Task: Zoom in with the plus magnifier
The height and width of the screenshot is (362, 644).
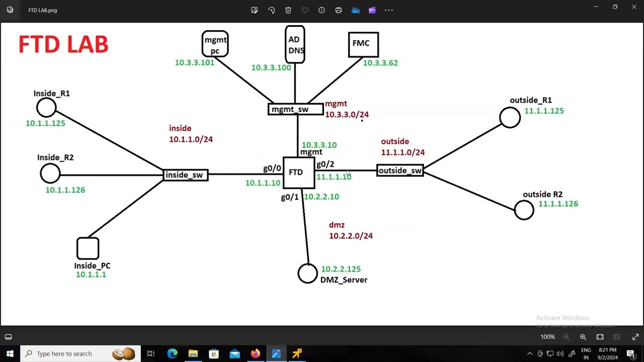Action: click(583, 337)
